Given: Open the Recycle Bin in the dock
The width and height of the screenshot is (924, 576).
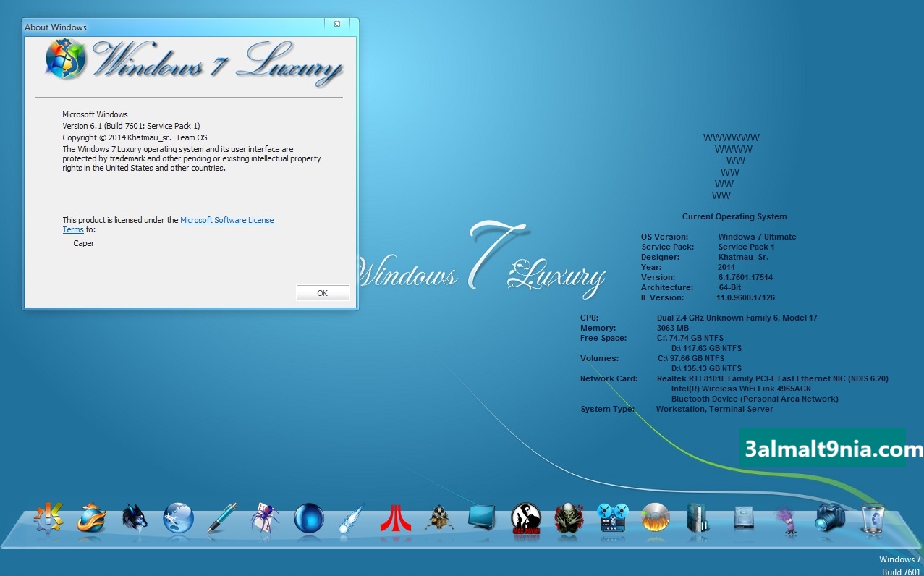Looking at the screenshot, I should [873, 519].
